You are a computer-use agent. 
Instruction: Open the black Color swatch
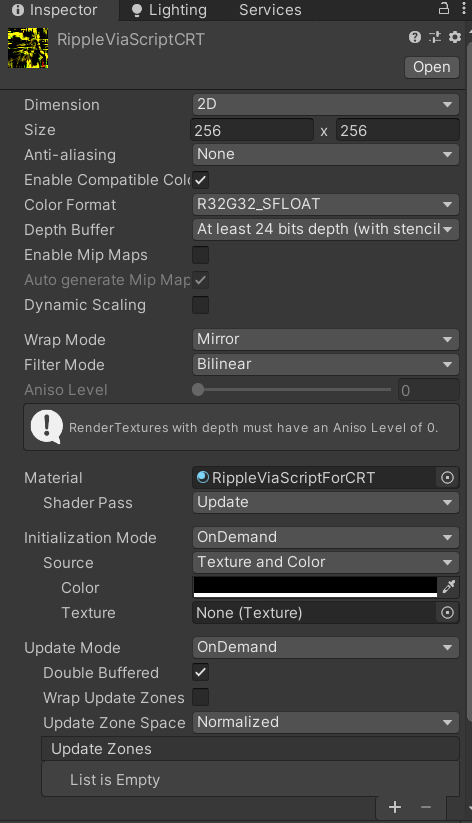[x=315, y=587]
